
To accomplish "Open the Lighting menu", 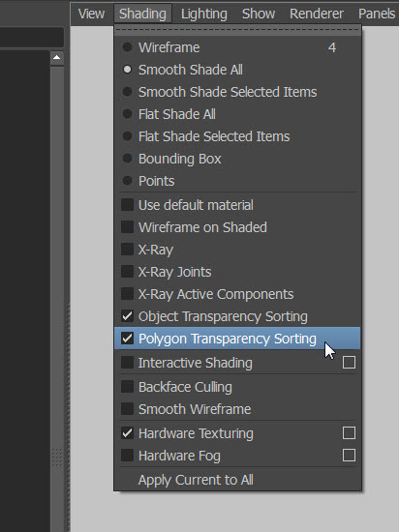I will click(x=204, y=14).
